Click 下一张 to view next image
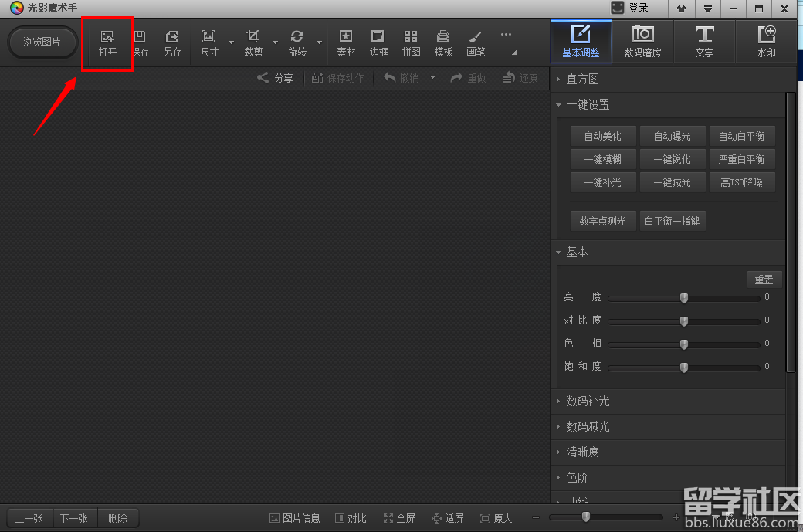Viewport: 803px width, 532px height. coord(73,518)
